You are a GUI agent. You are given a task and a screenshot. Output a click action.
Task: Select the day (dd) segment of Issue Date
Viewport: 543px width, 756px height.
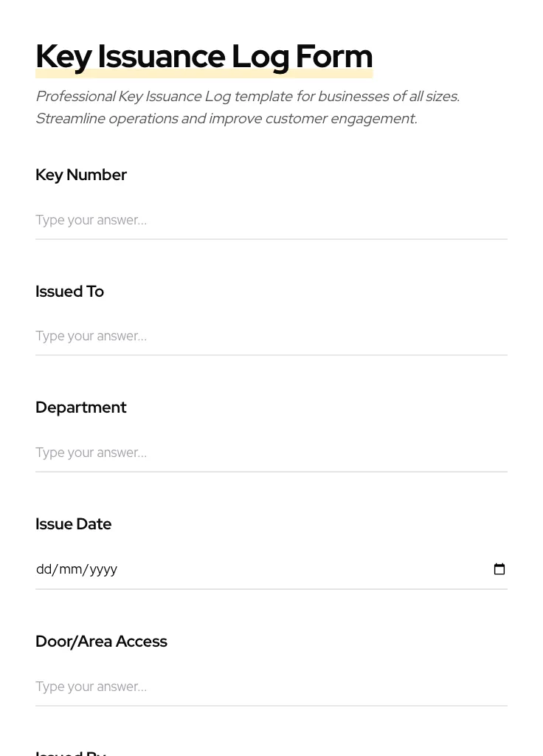pos(44,569)
